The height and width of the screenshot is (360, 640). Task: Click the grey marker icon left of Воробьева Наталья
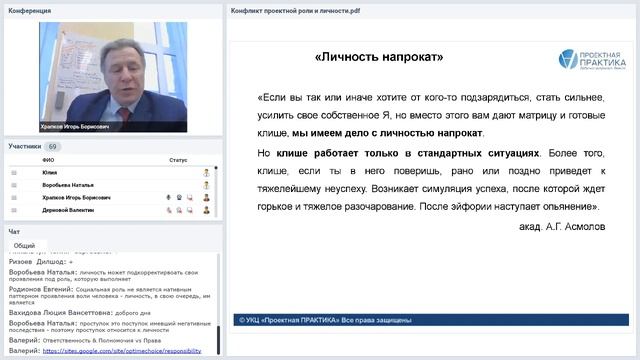(x=14, y=185)
